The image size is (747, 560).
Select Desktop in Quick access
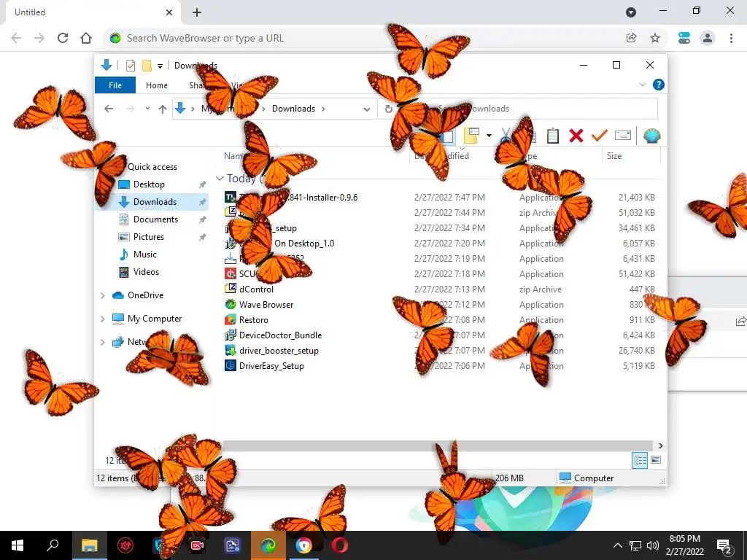click(149, 184)
